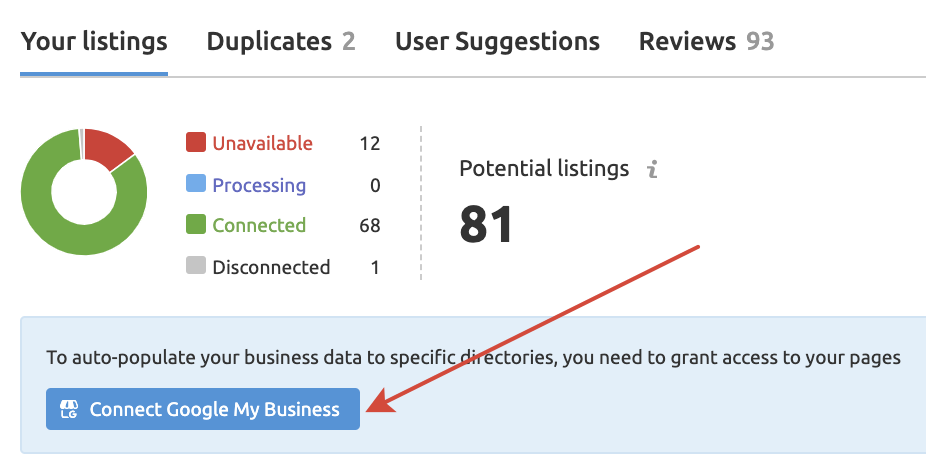The height and width of the screenshot is (464, 926).
Task: Click the red segment of donut chart
Action: pyautogui.click(x=109, y=148)
